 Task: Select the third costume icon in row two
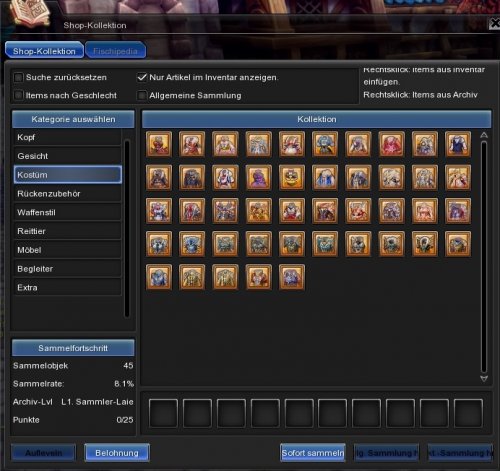click(x=225, y=177)
